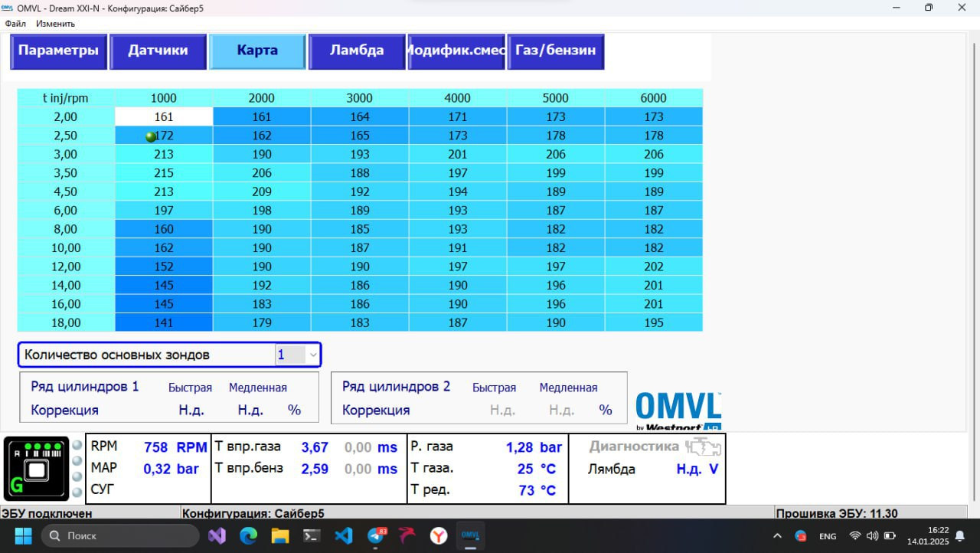Open Visual Studio Code from the taskbar
980x553 pixels.
343,535
